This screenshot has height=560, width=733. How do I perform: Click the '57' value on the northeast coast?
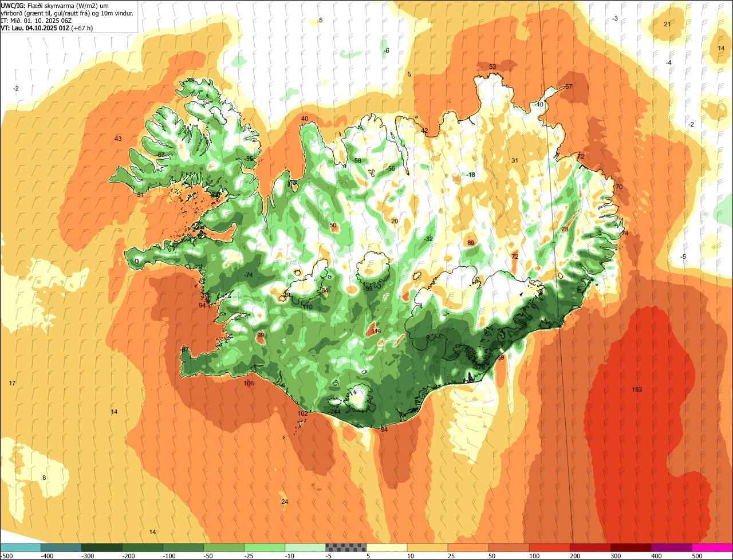click(x=569, y=87)
